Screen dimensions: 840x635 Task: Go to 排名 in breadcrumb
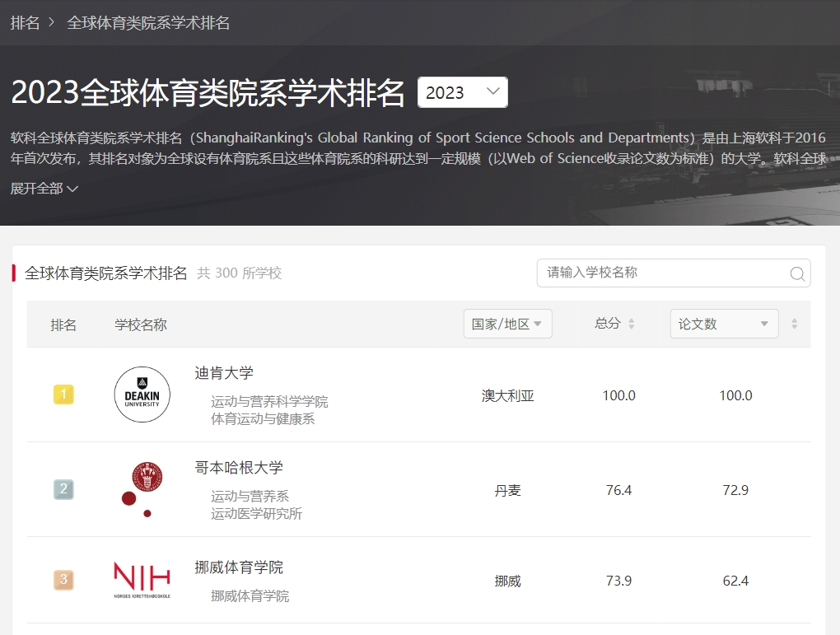tap(25, 22)
